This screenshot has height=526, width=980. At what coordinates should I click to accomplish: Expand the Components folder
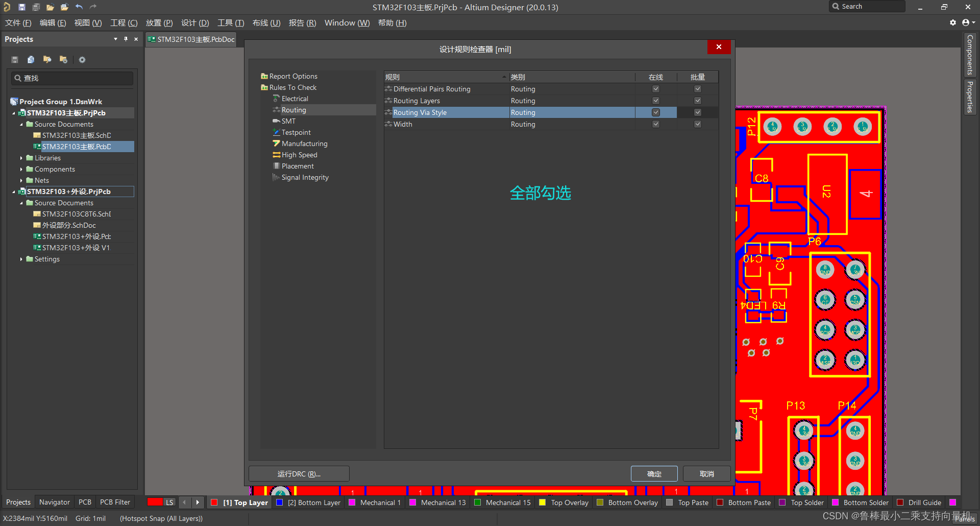pyautogui.click(x=21, y=170)
